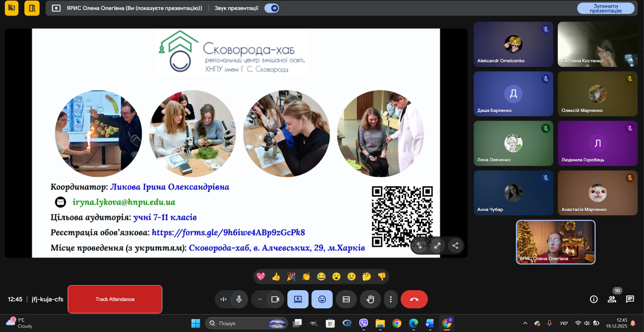The height and width of the screenshot is (332, 644).
Task: Open meeting details info icon
Action: point(594,299)
